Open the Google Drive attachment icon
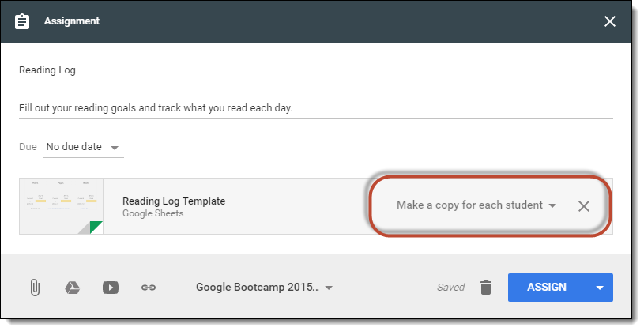The height and width of the screenshot is (331, 644). point(72,288)
